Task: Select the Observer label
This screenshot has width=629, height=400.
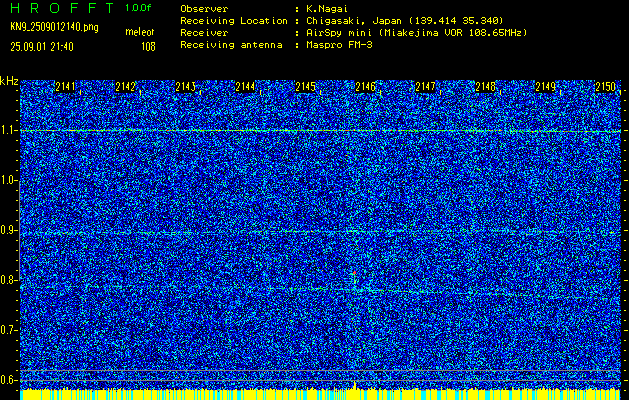Action: tap(204, 9)
